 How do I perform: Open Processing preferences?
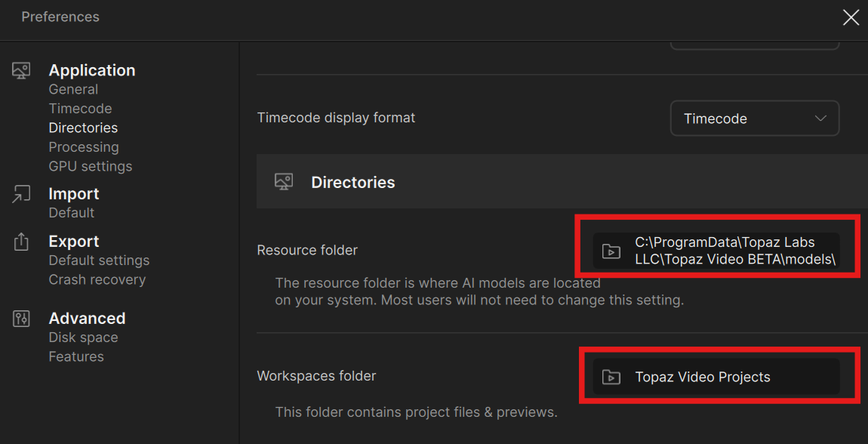coord(84,147)
